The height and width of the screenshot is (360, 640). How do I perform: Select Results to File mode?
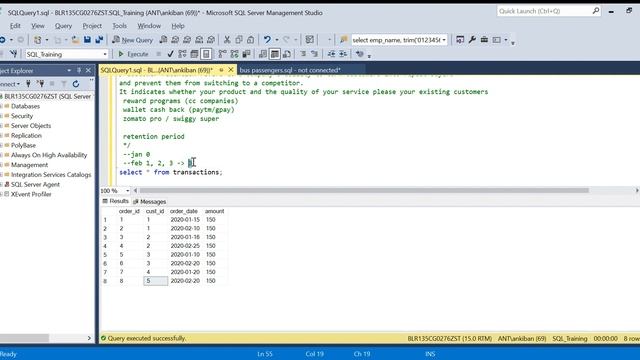pos(287,54)
